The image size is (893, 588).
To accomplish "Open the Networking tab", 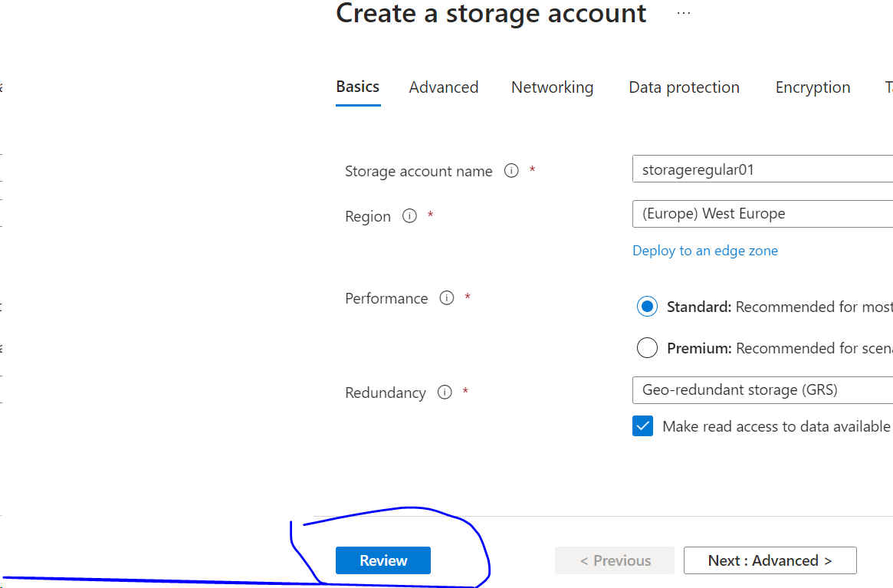I will click(552, 87).
